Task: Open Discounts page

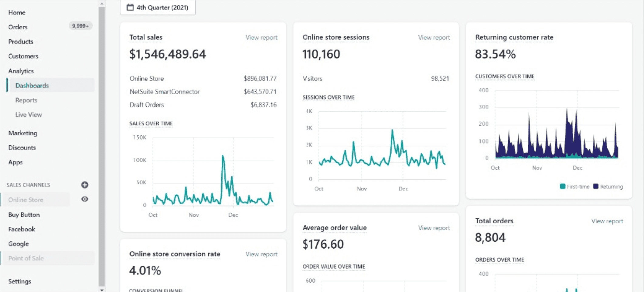Action: [x=22, y=148]
